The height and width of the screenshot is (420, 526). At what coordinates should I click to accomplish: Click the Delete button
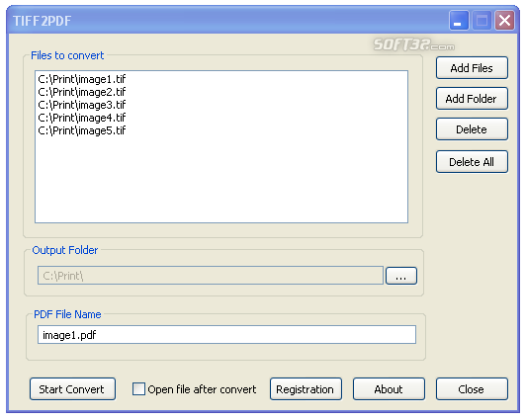472,129
